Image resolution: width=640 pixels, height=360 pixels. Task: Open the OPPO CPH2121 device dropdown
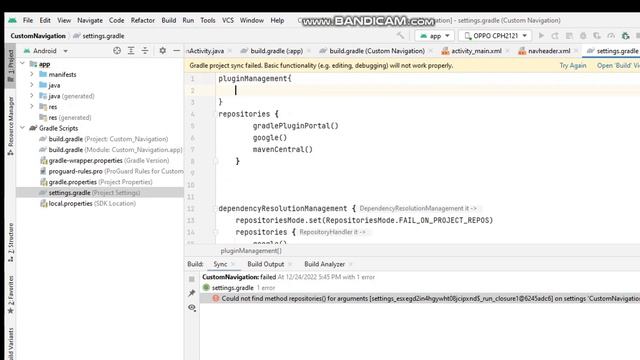(495, 36)
